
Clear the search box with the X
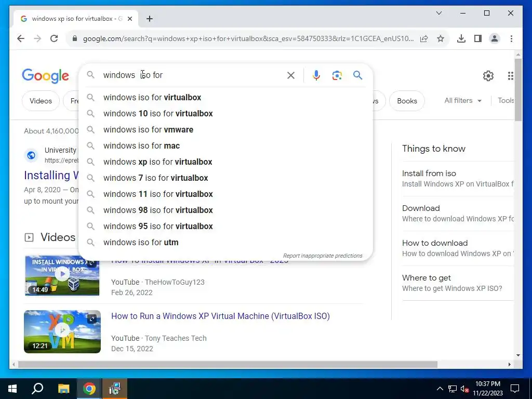pos(291,75)
